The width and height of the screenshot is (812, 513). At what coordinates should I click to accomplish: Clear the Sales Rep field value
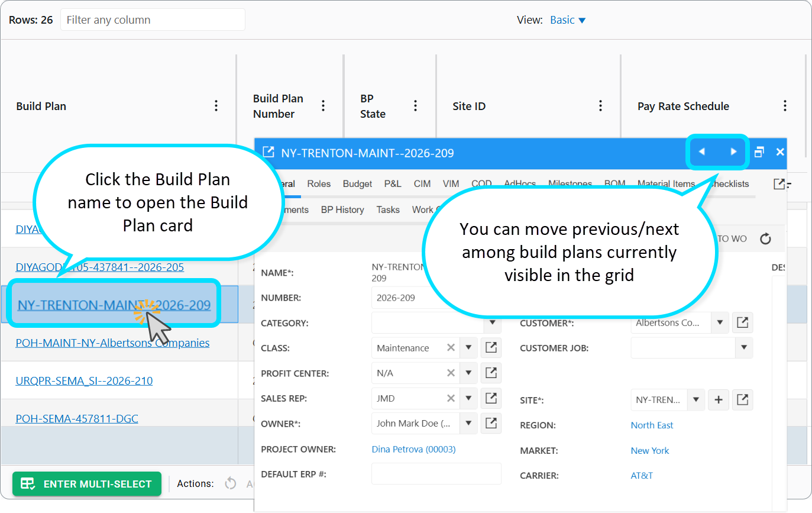(451, 398)
